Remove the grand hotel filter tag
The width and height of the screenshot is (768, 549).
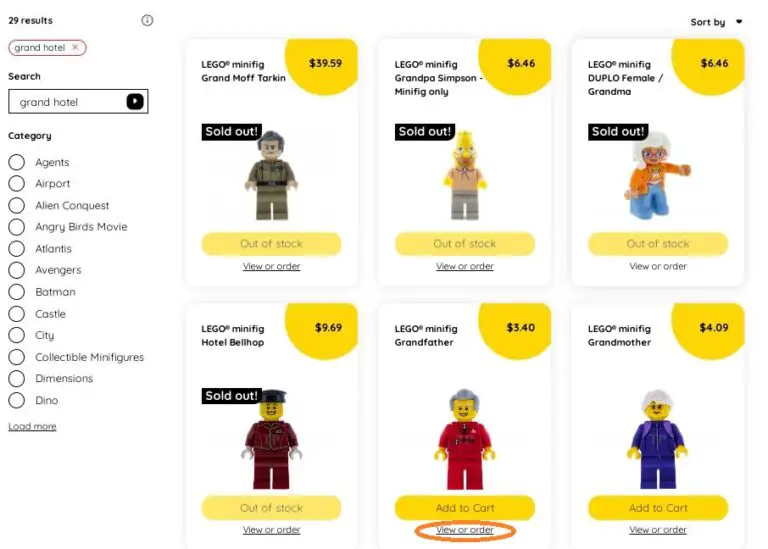(75, 48)
